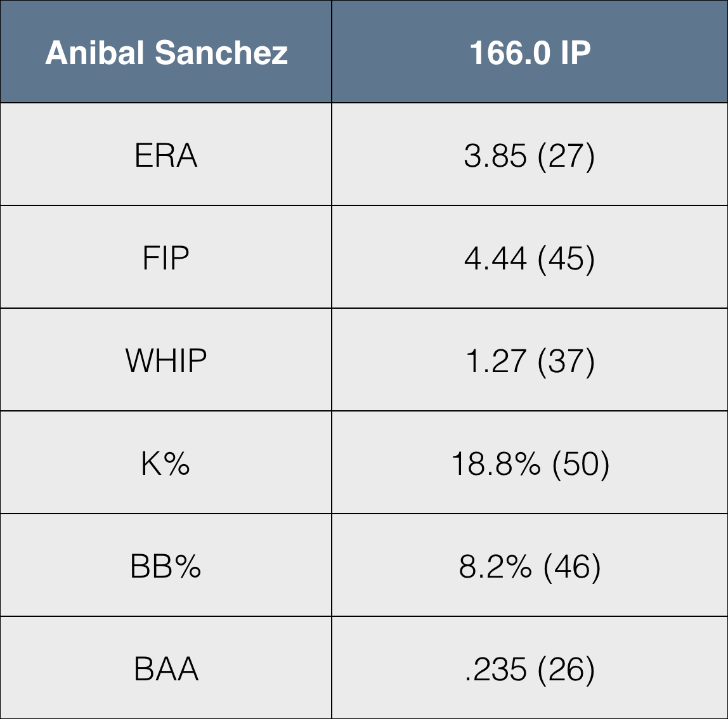The image size is (728, 719).
Task: Click the WHIP rank (37) in parentheses
Action: 566,361
